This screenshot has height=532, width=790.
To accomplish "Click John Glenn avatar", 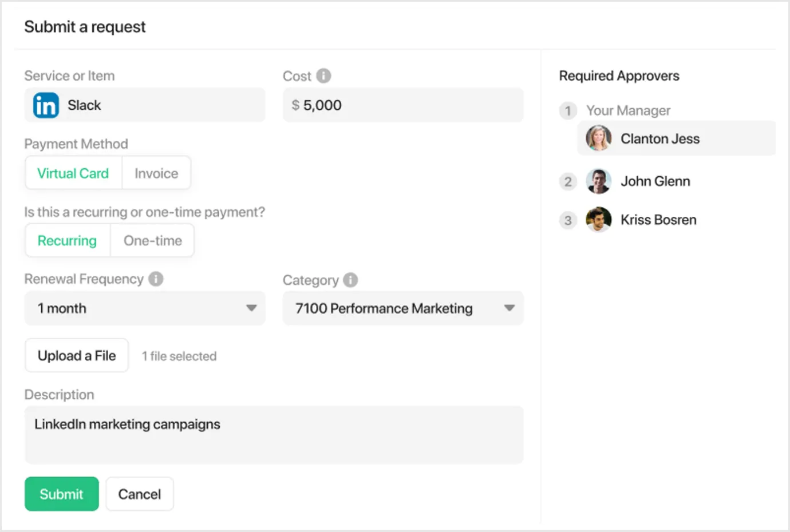I will click(x=599, y=181).
